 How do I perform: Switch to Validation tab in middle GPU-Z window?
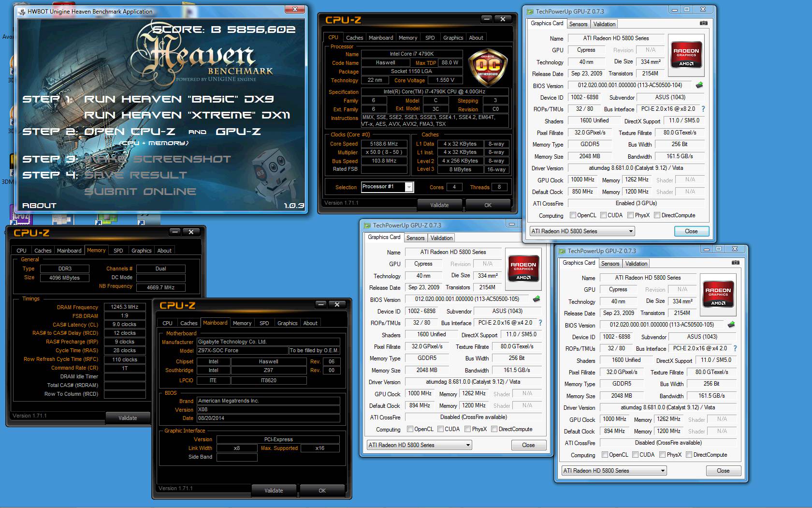point(442,238)
